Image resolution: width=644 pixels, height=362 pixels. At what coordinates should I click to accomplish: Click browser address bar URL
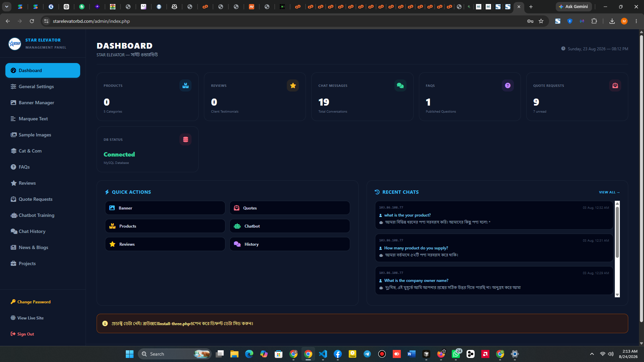(91, 21)
